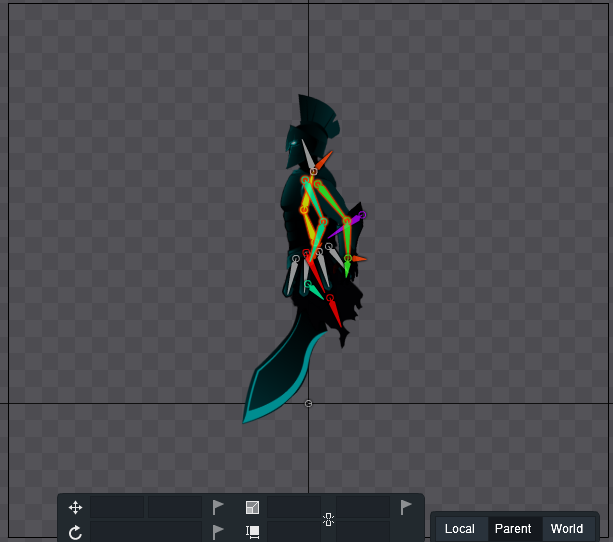Switch axes mode to Local
Image resolution: width=613 pixels, height=542 pixels.
pyautogui.click(x=460, y=529)
